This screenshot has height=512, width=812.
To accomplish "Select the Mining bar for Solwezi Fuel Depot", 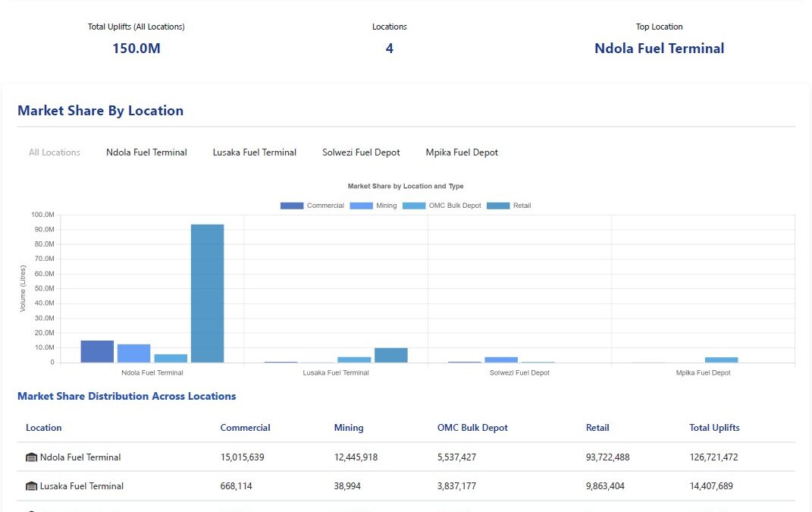I will pos(501,360).
